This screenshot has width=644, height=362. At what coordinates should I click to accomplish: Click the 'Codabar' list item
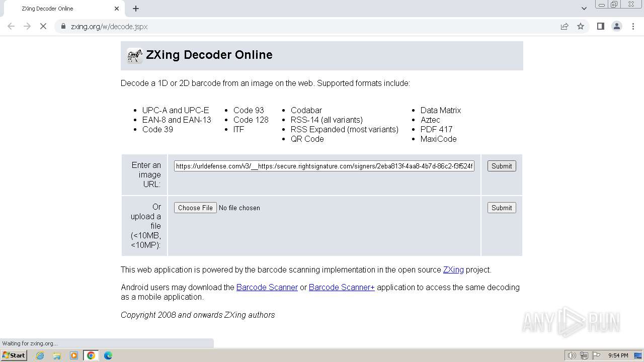(306, 110)
